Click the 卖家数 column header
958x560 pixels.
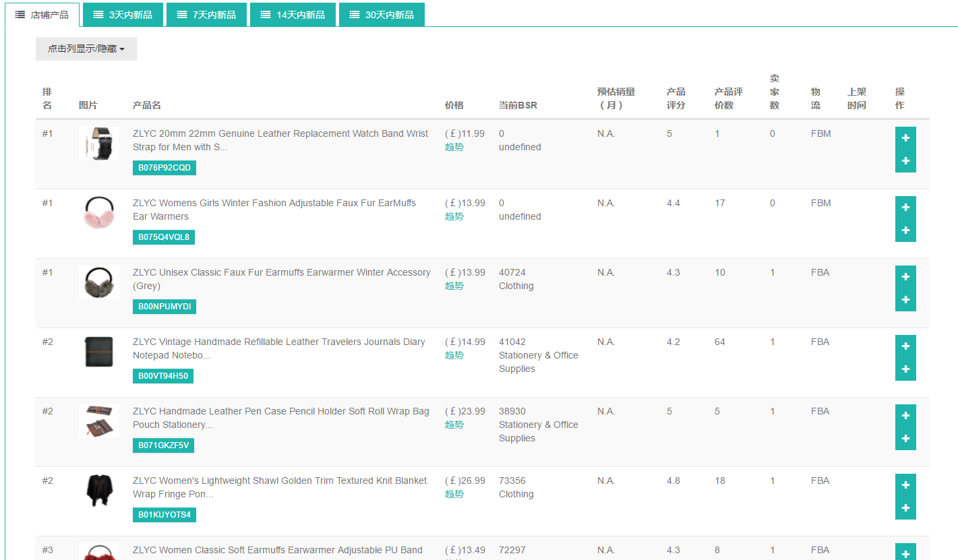tap(775, 92)
